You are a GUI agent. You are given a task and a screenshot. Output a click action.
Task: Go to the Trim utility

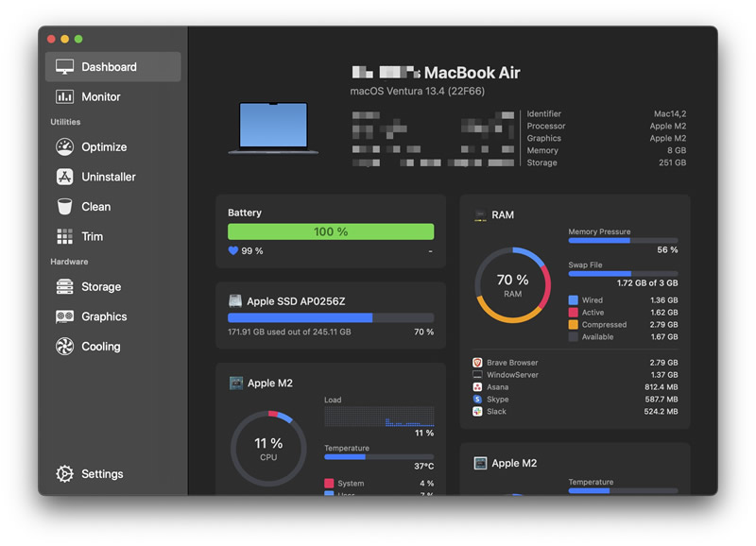[x=113, y=236]
